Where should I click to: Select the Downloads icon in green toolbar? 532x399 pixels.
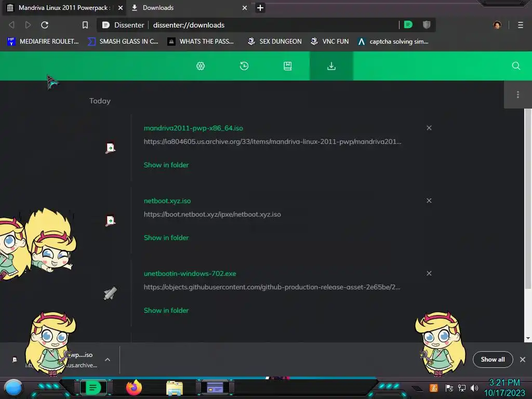coord(331,66)
